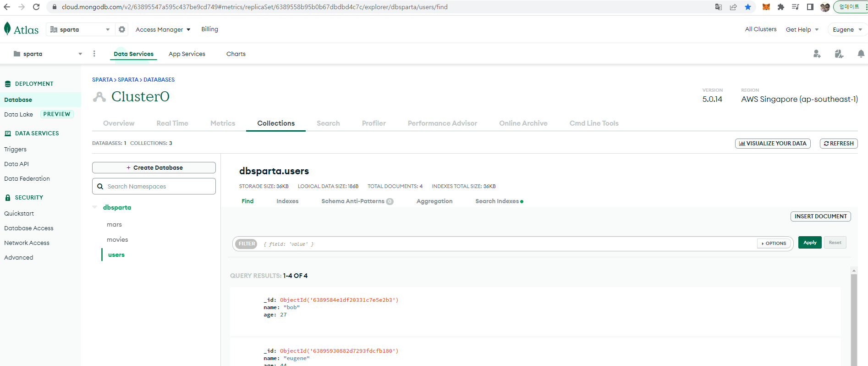Expand the Get Help menu
This screenshot has height=366, width=868.
coord(802,29)
